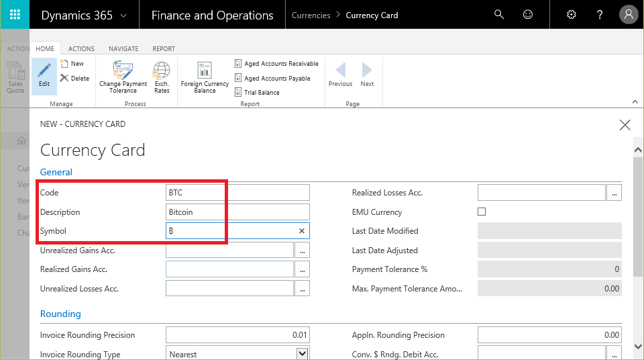644x360 pixels.
Task: Click the vertical scrollbar thumb
Action: tap(638, 217)
